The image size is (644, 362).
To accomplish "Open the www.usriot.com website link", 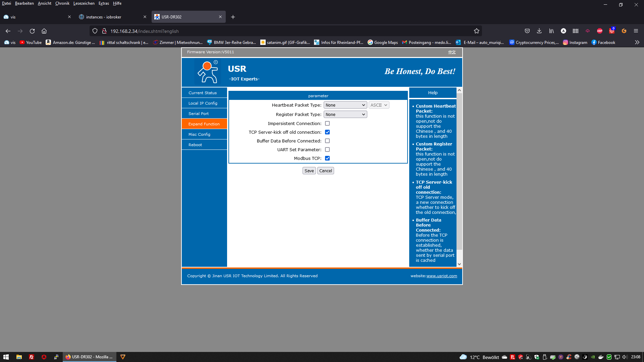I will [442, 276].
